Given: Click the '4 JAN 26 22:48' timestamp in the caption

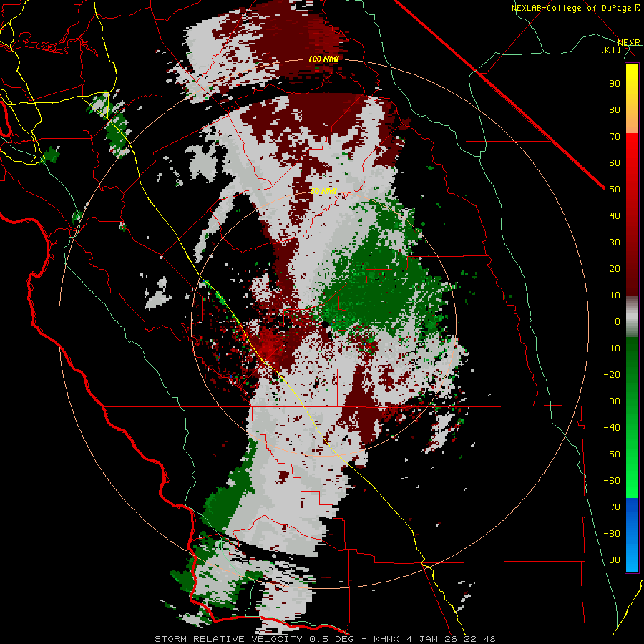Looking at the screenshot, I should [451, 639].
